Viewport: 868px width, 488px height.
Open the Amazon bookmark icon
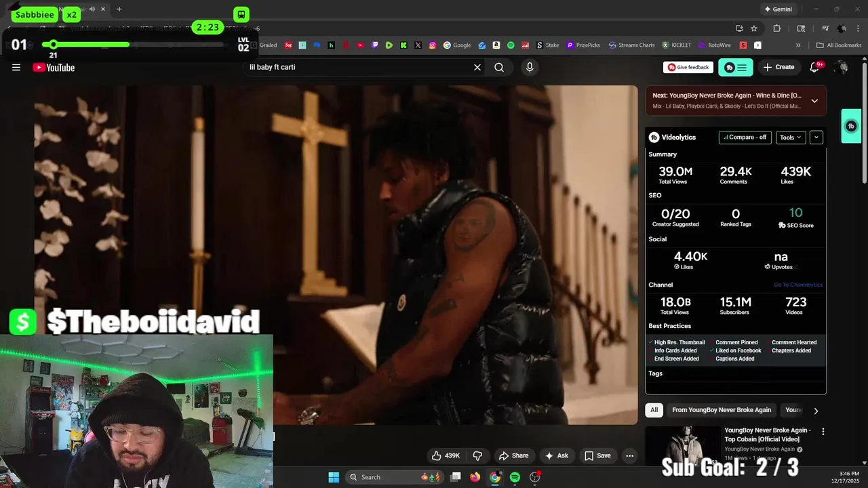click(496, 45)
